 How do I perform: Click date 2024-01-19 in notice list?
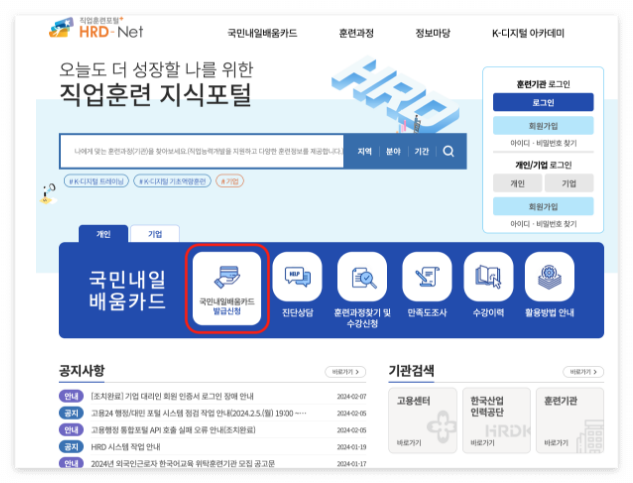352,447
